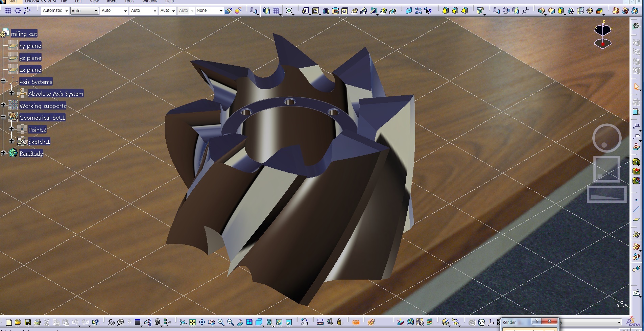Click the milling cutter 3D model
This screenshot has width=644, height=331.
pos(291,169)
